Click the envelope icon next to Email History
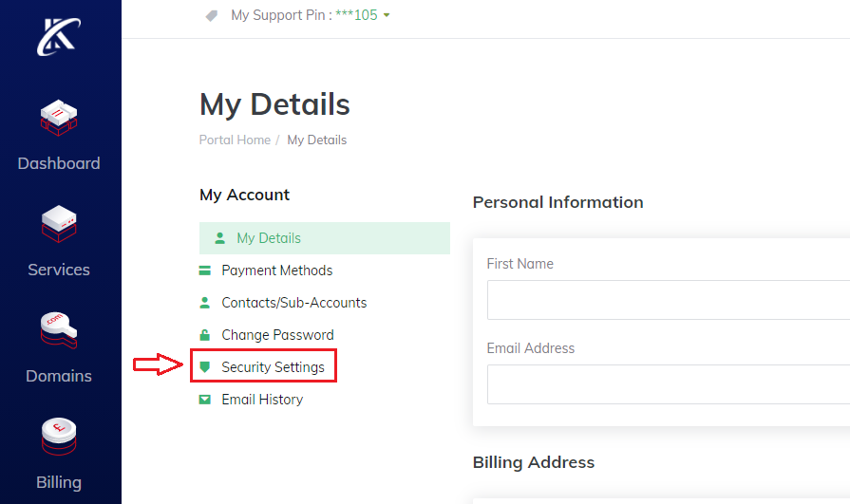The height and width of the screenshot is (504, 850). 204,400
